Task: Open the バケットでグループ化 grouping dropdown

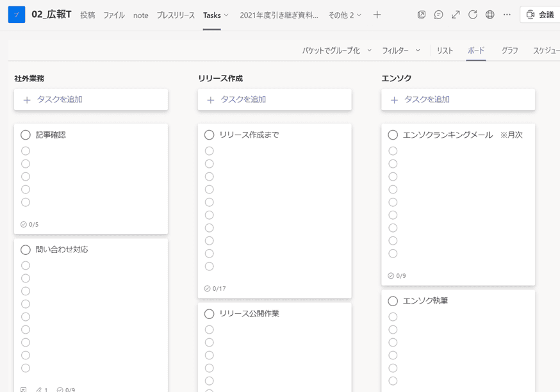Action: [x=336, y=51]
